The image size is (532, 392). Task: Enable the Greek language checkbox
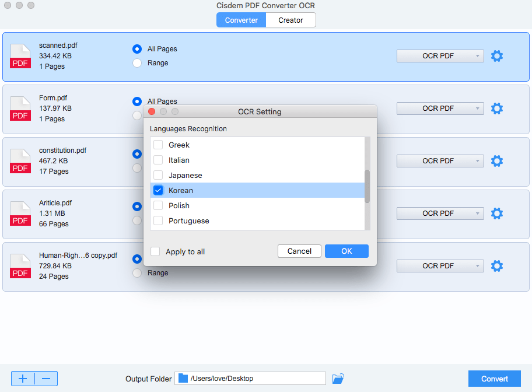[x=158, y=145]
